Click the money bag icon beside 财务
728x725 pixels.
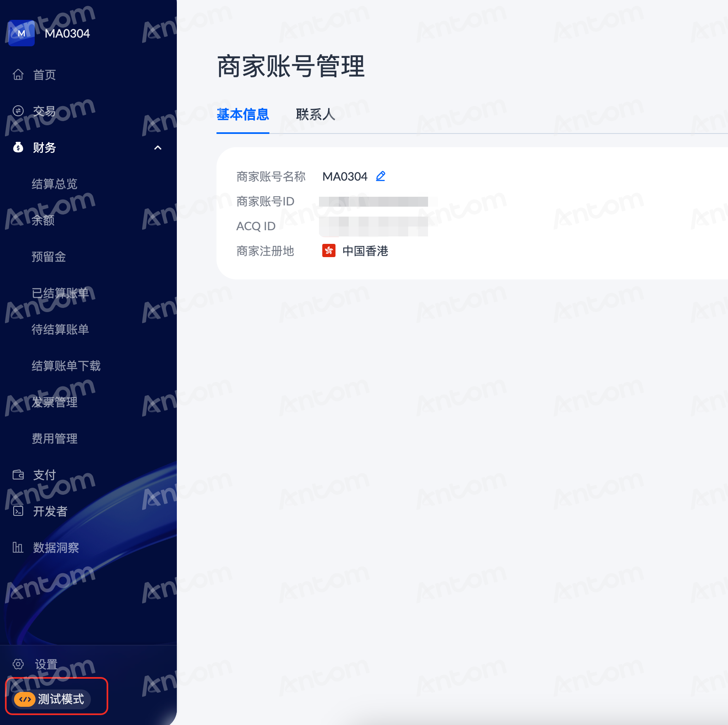(x=18, y=147)
